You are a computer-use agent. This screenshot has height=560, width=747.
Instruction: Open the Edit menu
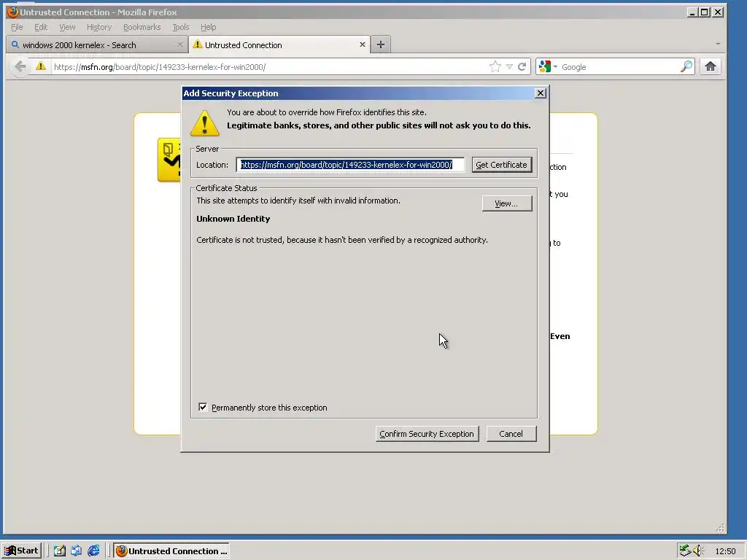point(41,27)
